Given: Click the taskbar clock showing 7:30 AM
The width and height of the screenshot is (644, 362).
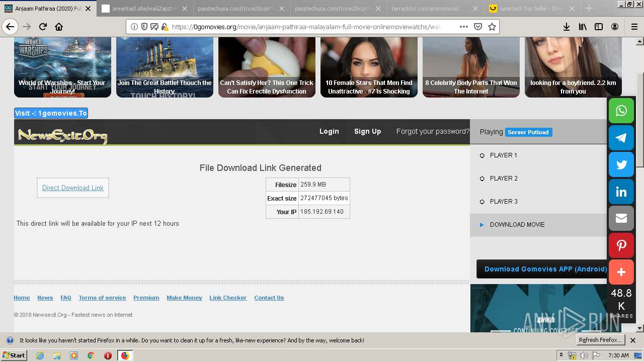Looking at the screenshot, I should coord(618,355).
